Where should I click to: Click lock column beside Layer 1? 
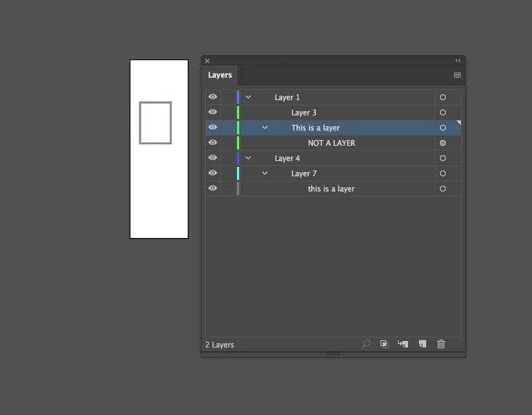[x=228, y=97]
